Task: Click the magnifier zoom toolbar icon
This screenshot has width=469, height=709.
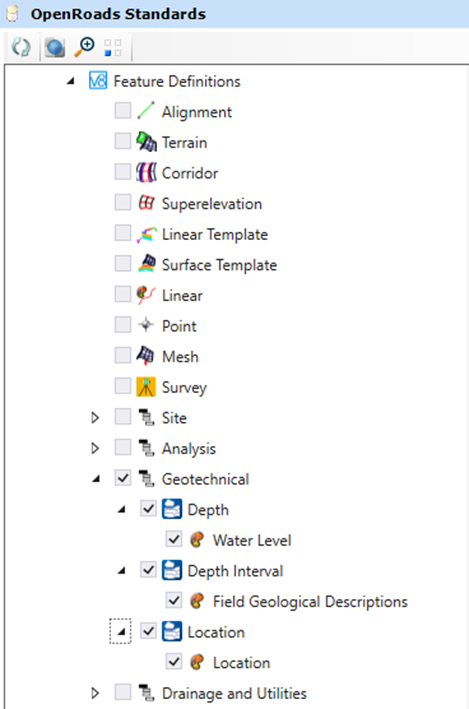Action: click(x=85, y=47)
